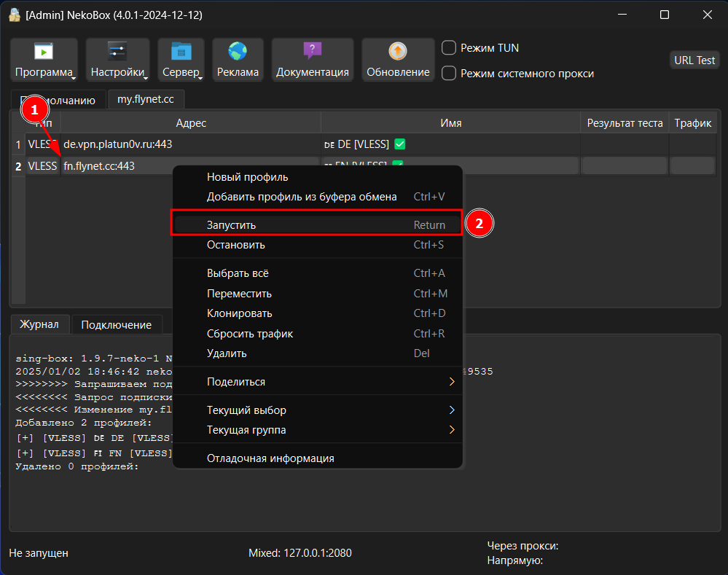728x575 pixels.
Task: Click the Программа toolbar icon
Action: [x=44, y=52]
